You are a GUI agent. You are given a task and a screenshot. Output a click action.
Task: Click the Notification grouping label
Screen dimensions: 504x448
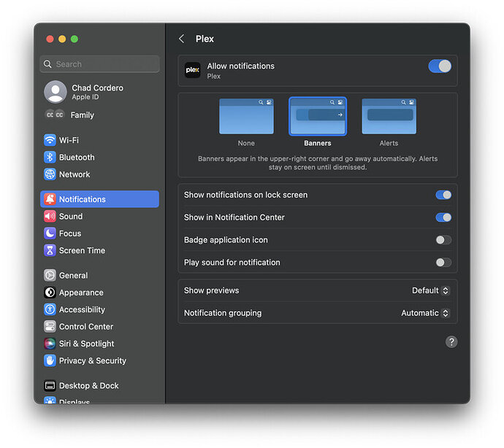point(223,313)
